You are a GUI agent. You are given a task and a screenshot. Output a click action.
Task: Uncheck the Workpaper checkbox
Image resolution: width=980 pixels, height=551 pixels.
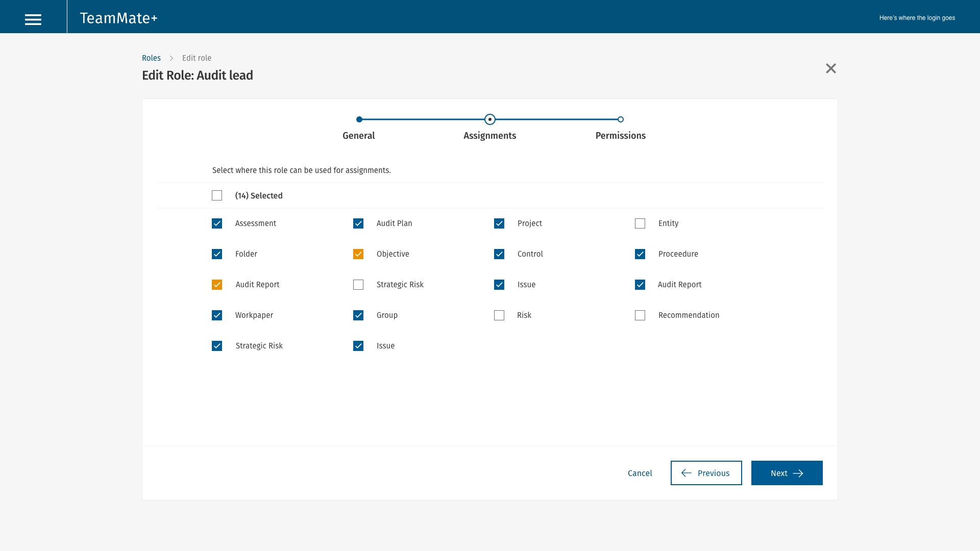(217, 315)
